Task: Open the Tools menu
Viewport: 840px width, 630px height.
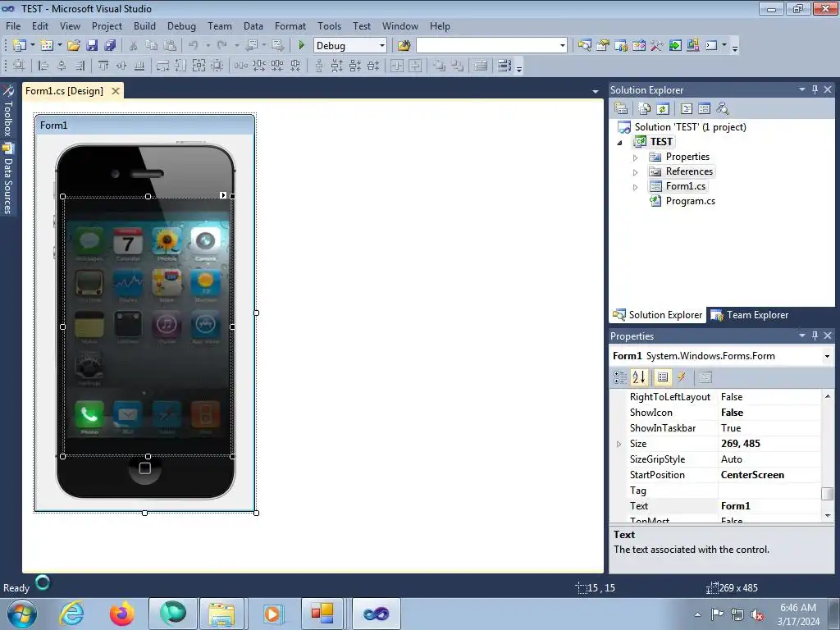Action: [x=329, y=25]
